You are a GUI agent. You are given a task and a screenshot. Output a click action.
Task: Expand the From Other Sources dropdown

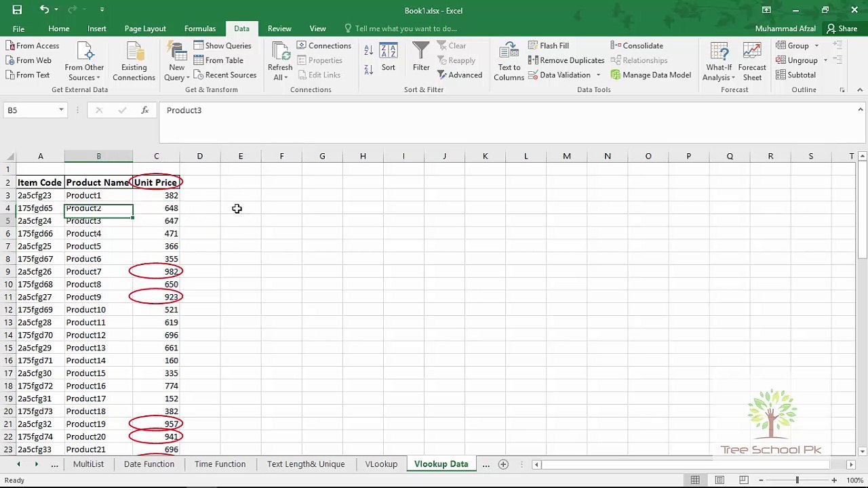84,73
